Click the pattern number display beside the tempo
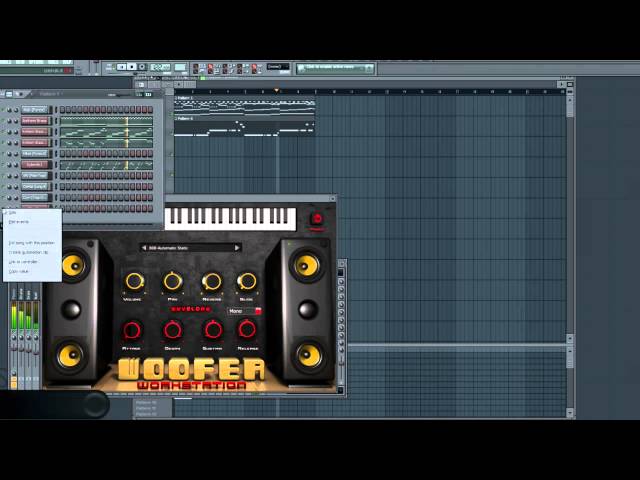The width and height of the screenshot is (640, 480). tap(180, 67)
